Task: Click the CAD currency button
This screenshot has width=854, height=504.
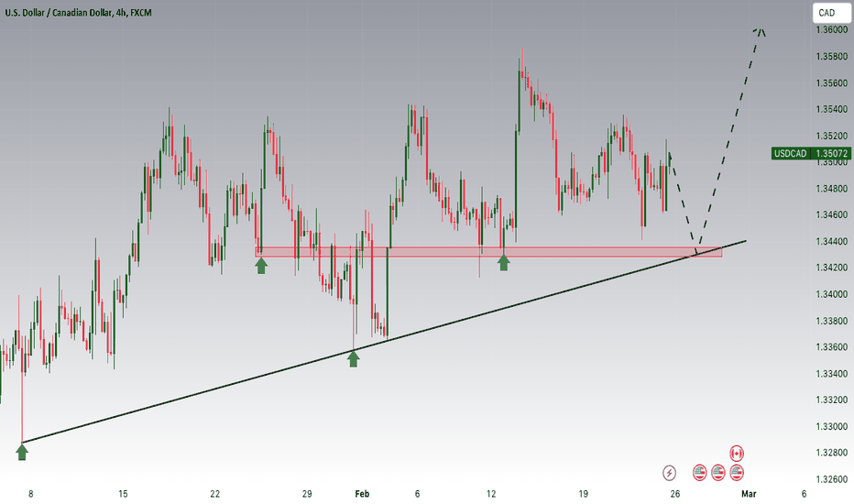Action: pyautogui.click(x=832, y=13)
